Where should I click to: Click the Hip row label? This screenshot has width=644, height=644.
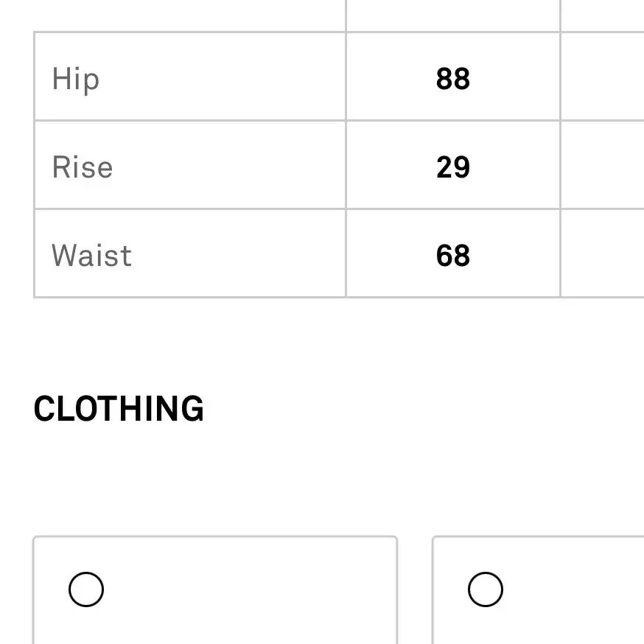76,79
